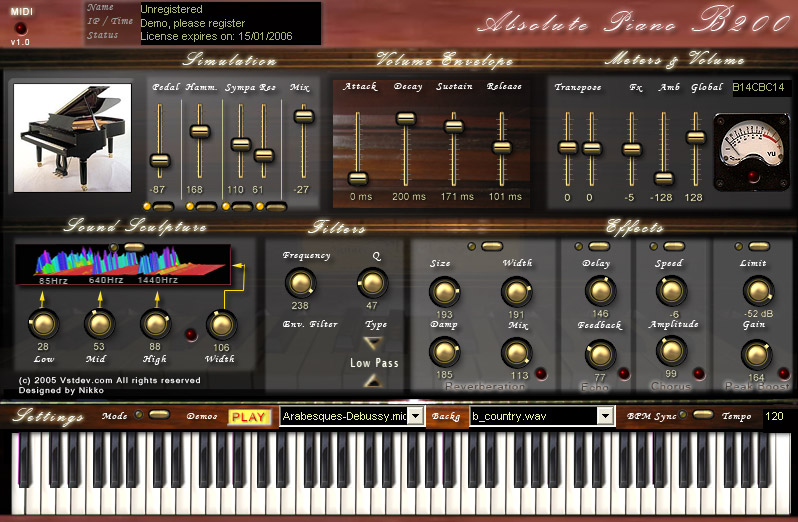The height and width of the screenshot is (522, 798).
Task: Click the peak boost Limit knob
Action: pyautogui.click(x=758, y=291)
